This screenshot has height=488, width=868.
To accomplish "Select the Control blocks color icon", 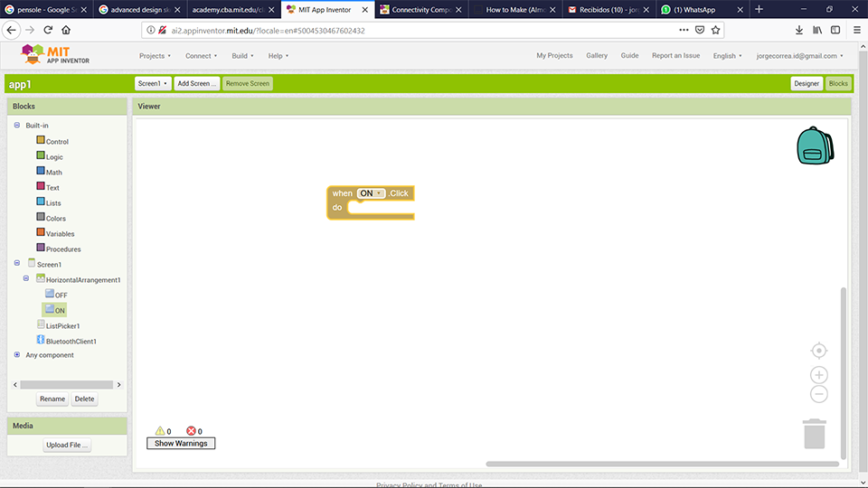I will pyautogui.click(x=41, y=140).
